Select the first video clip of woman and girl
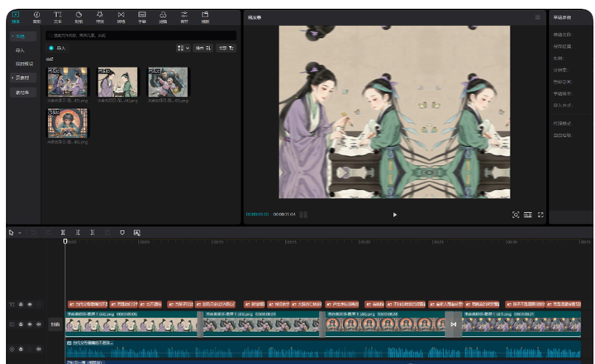 point(131,324)
